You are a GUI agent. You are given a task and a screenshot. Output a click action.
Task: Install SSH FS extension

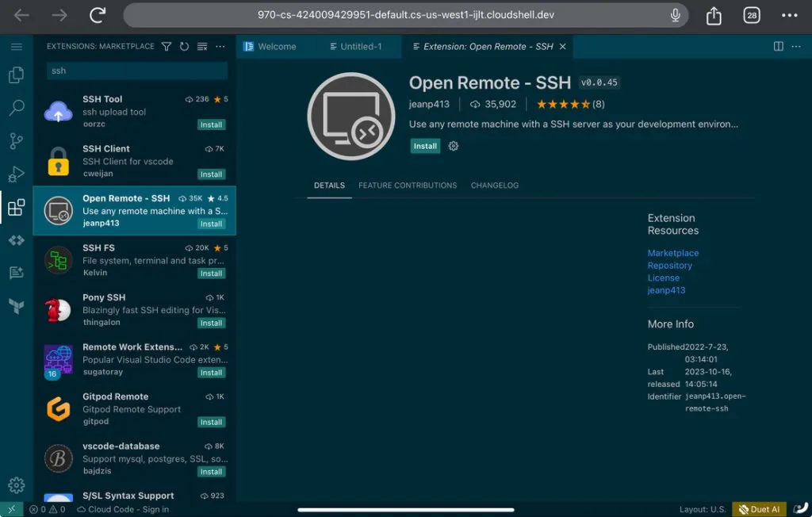(x=211, y=274)
